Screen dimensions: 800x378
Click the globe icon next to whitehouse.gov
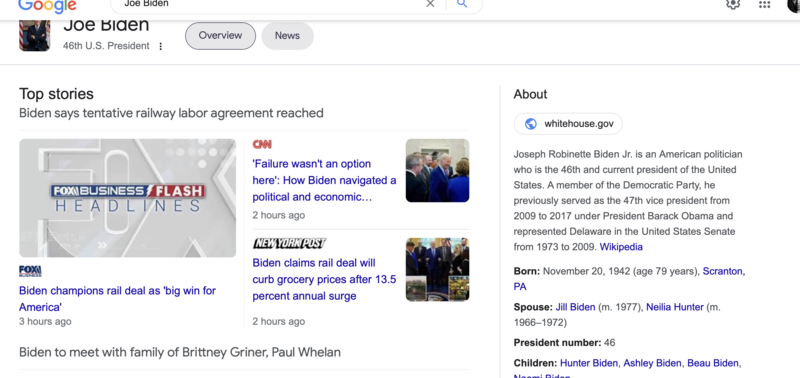point(531,123)
